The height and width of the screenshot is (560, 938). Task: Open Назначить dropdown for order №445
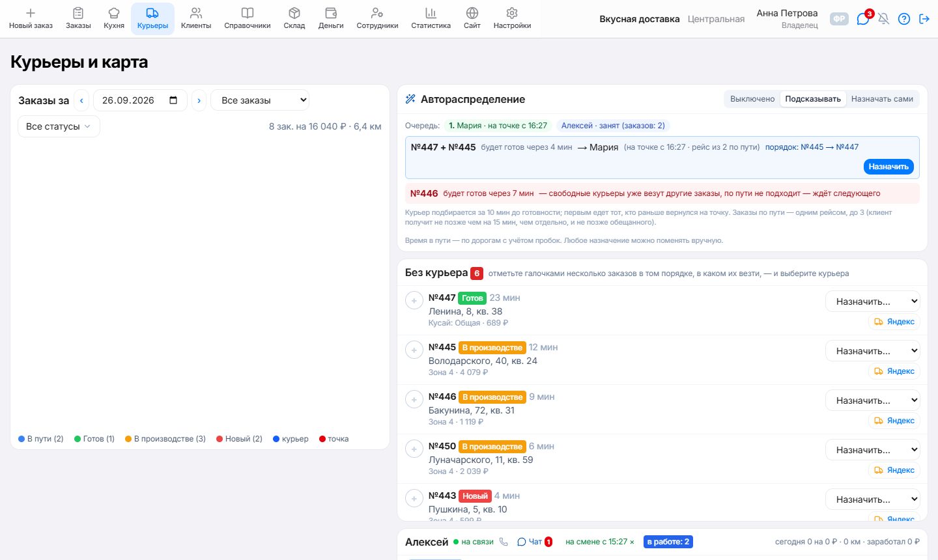pyautogui.click(x=873, y=351)
